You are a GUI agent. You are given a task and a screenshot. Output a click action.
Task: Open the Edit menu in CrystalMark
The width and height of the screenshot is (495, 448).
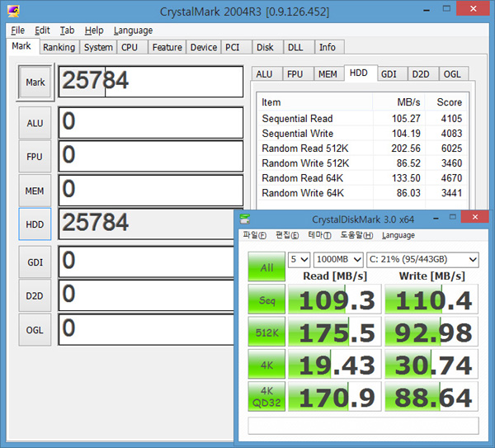[42, 31]
